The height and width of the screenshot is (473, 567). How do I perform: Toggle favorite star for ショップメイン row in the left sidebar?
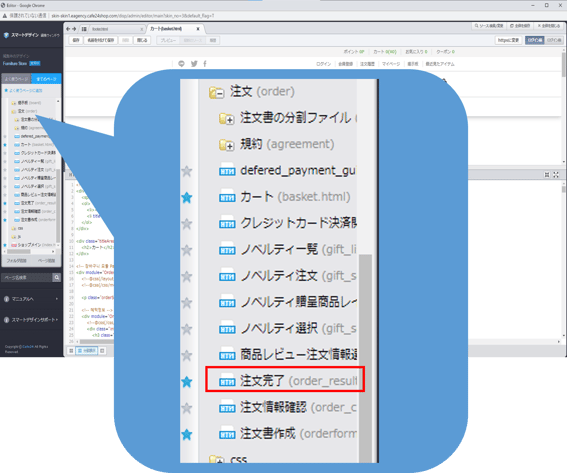[x=5, y=245]
